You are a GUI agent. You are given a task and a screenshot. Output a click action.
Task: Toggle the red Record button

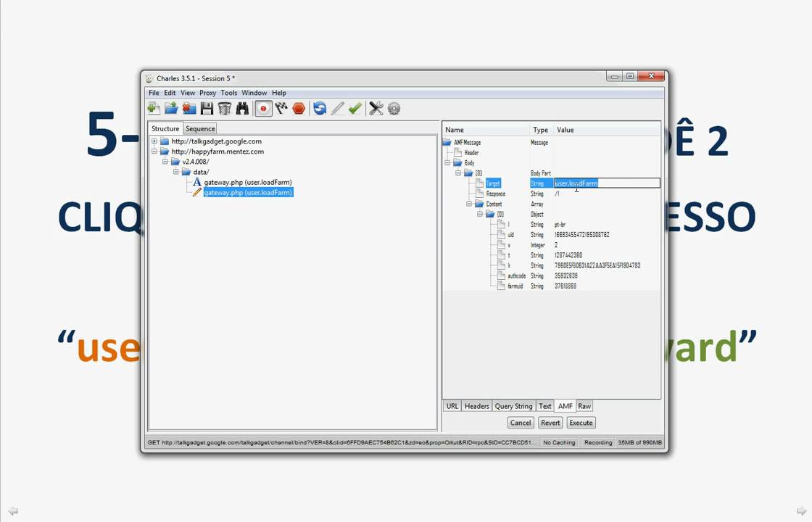[x=263, y=108]
